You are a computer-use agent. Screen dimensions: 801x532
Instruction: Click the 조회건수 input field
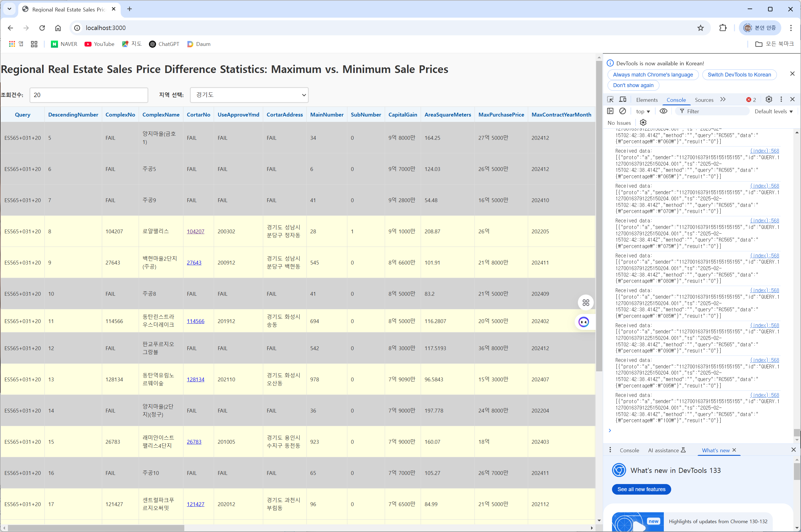(x=89, y=95)
